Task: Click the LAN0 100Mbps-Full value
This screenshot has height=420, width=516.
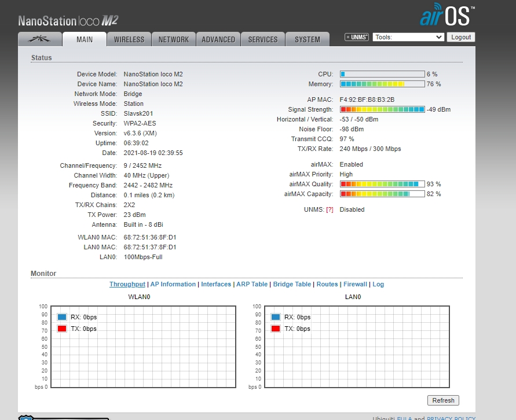Action: pyautogui.click(x=143, y=257)
